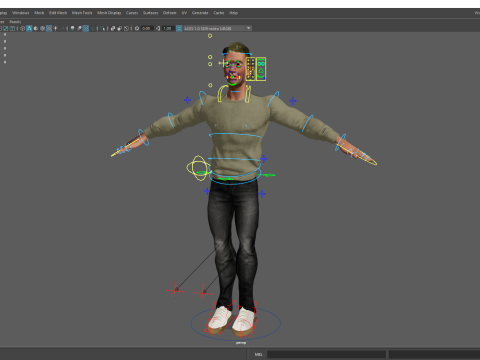Open the Panels menu in viewport
This screenshot has height=360, width=480.
[x=15, y=22]
